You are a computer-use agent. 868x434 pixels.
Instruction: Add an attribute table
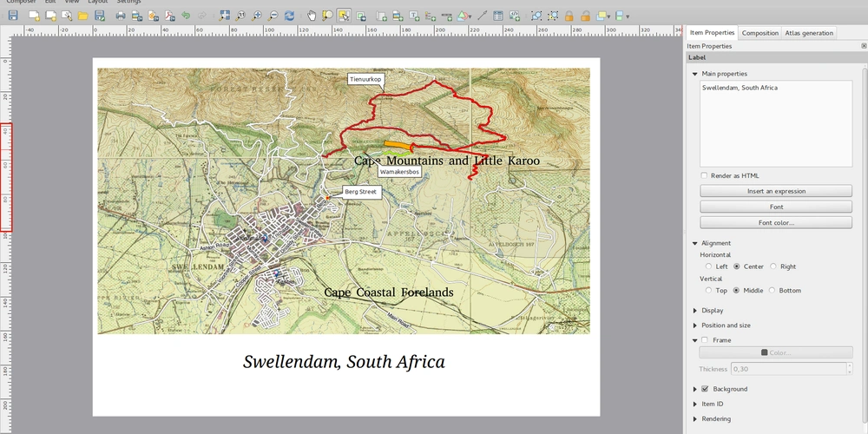tap(498, 16)
